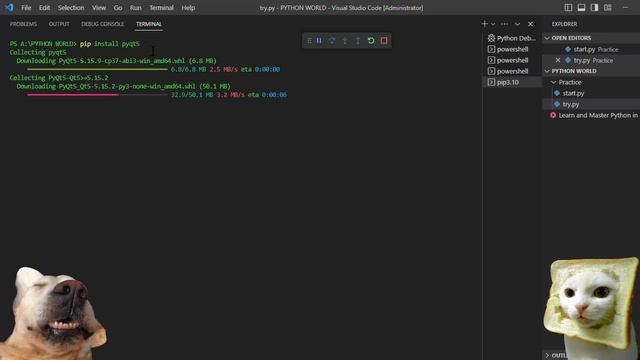Image resolution: width=640 pixels, height=360 pixels.
Task: Select the third powershell terminal
Action: tap(512, 71)
